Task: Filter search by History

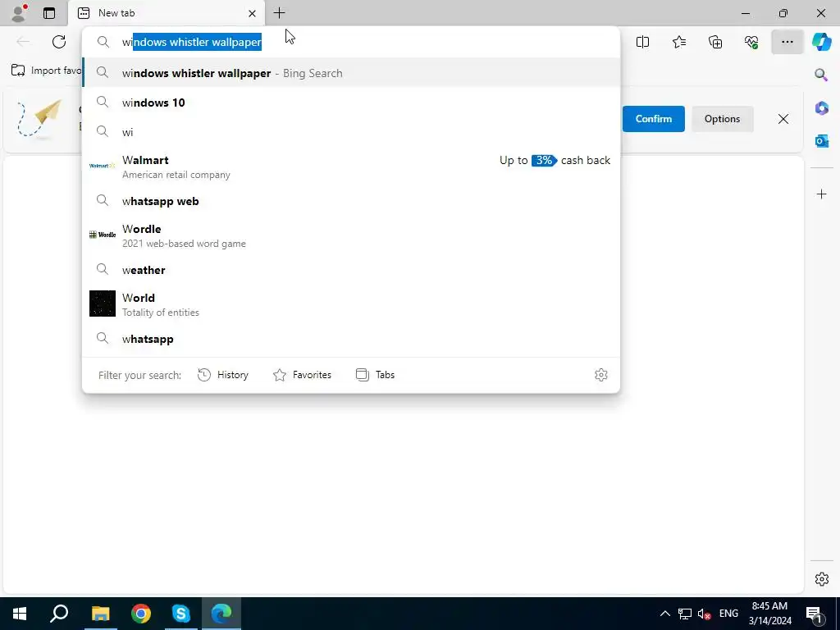Action: (223, 375)
